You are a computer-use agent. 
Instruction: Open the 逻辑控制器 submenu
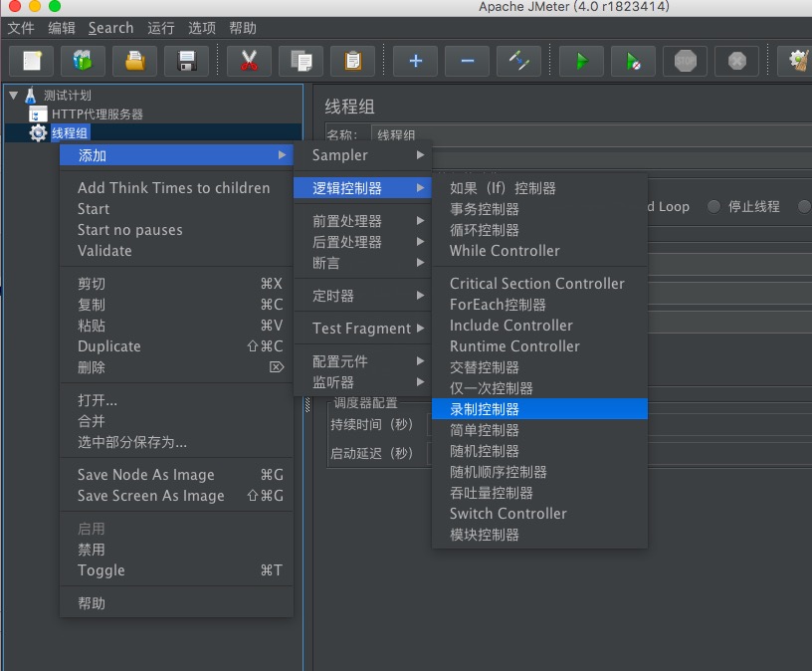click(362, 187)
